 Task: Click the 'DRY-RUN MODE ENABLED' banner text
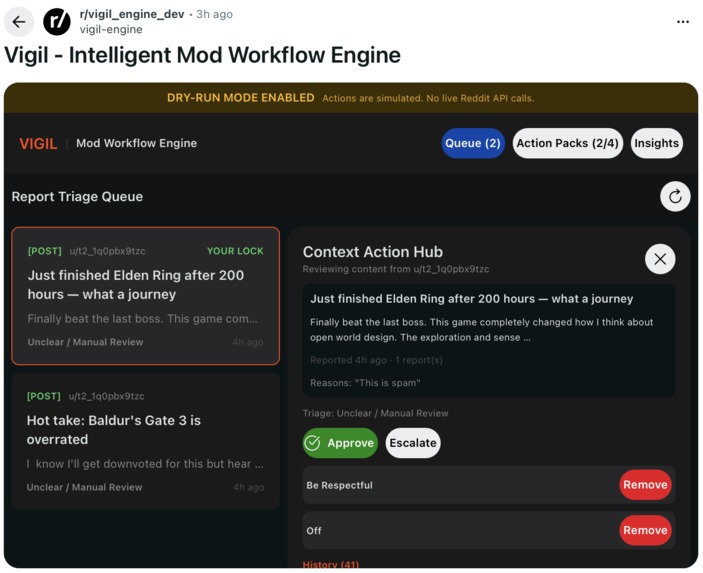[241, 98]
